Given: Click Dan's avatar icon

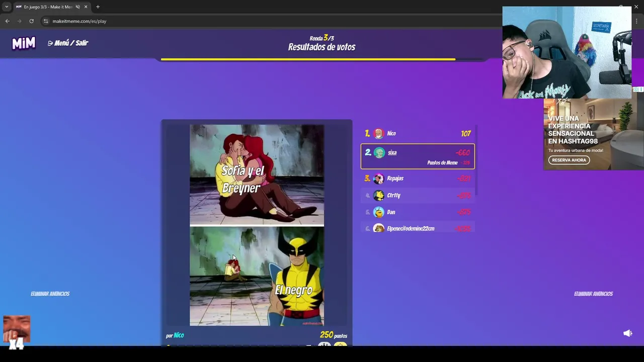Looking at the screenshot, I should pos(378,212).
